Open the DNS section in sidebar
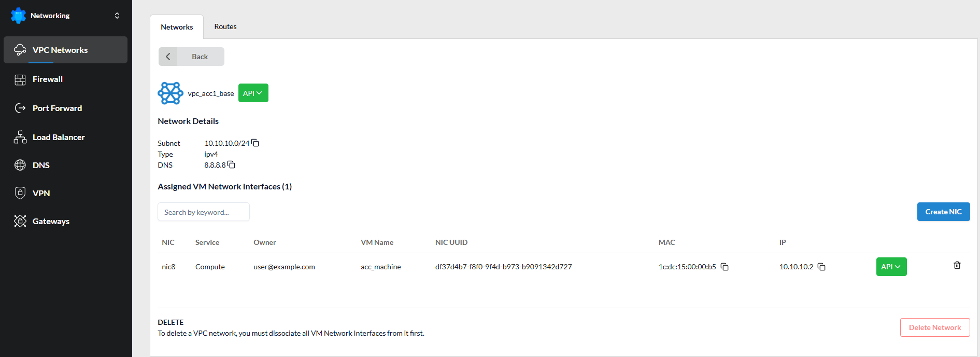Viewport: 980px width, 357px height. pyautogui.click(x=41, y=166)
